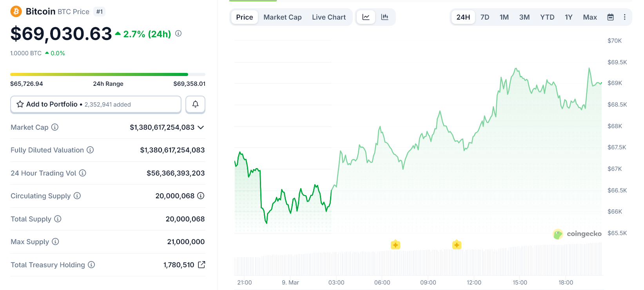Switch to the Market Cap tab
Viewport: 644px width, 290px height.
[x=282, y=17]
